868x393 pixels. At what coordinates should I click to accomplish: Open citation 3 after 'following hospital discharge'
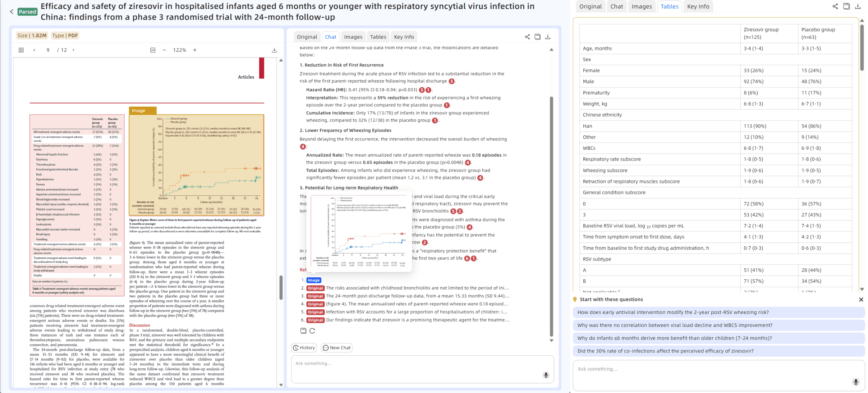(451, 81)
